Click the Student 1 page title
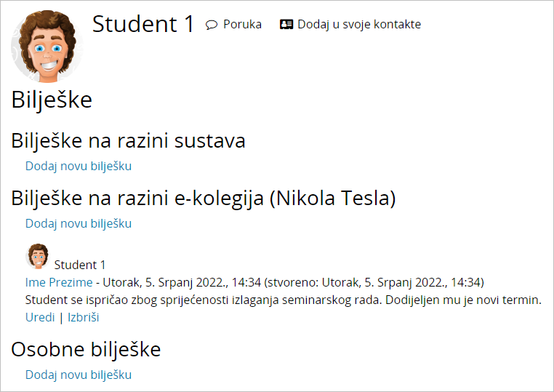Screen dimensions: 554x392 tap(143, 24)
